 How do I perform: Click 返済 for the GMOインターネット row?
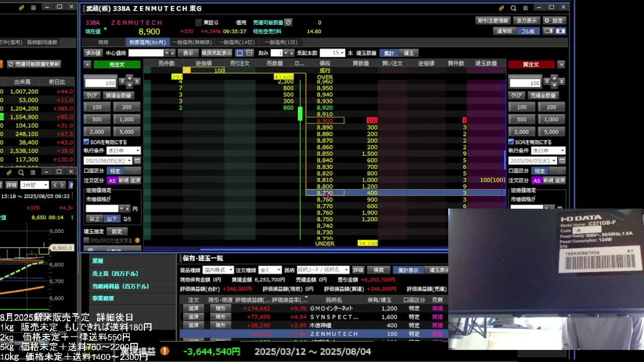click(193, 308)
